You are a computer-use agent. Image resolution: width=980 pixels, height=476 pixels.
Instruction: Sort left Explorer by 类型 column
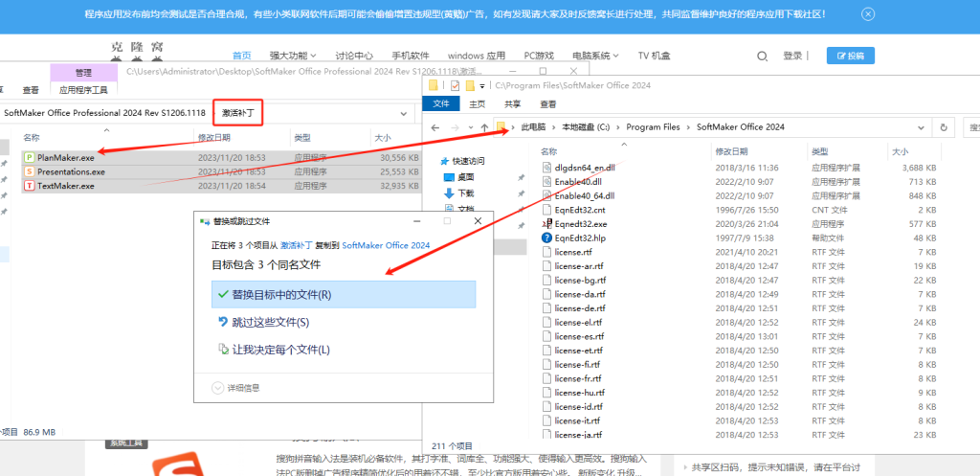(302, 138)
